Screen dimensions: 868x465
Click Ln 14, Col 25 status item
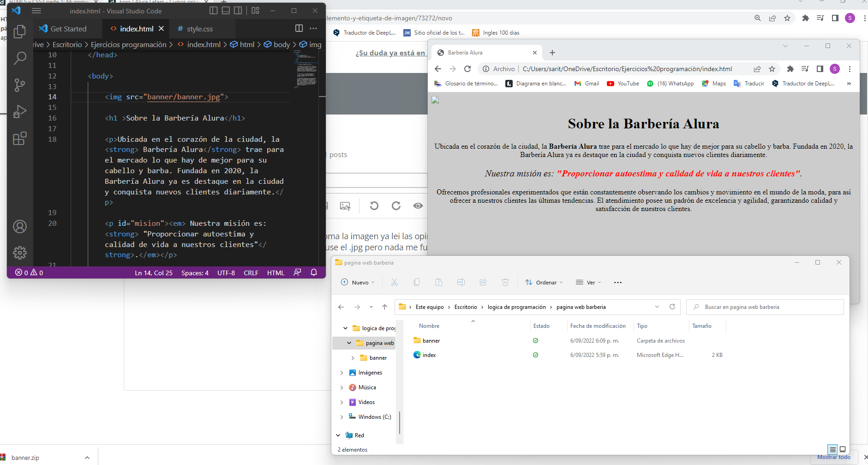pos(154,273)
